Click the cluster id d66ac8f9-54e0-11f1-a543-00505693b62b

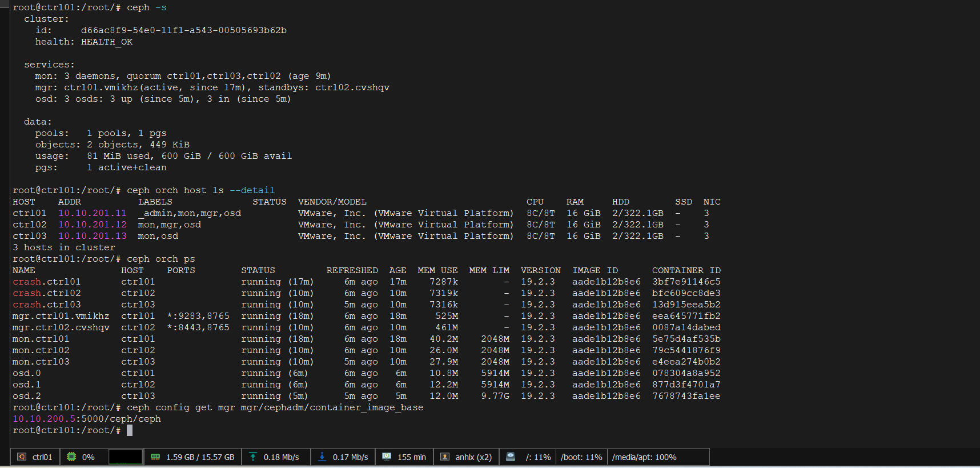pyautogui.click(x=184, y=30)
